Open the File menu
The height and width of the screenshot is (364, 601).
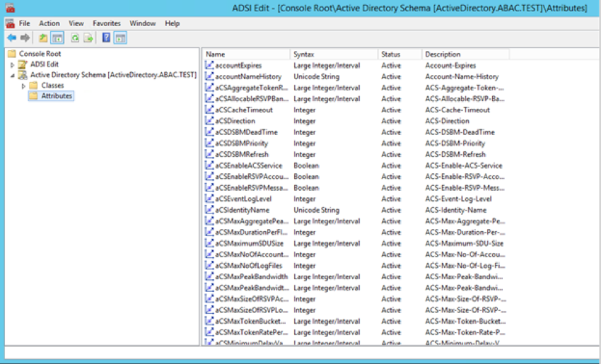25,23
